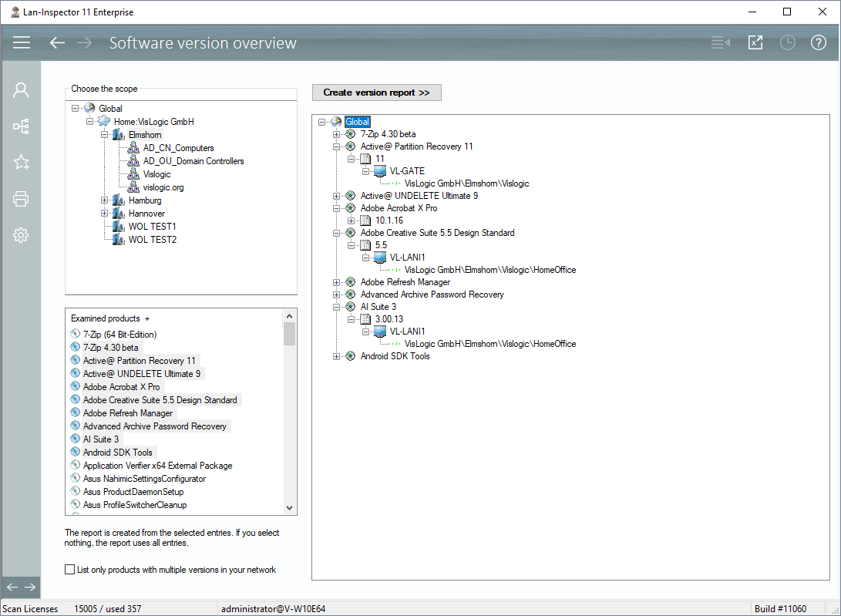The height and width of the screenshot is (616, 841).
Task: Open the favorites star sidebar icon
Action: pyautogui.click(x=21, y=162)
